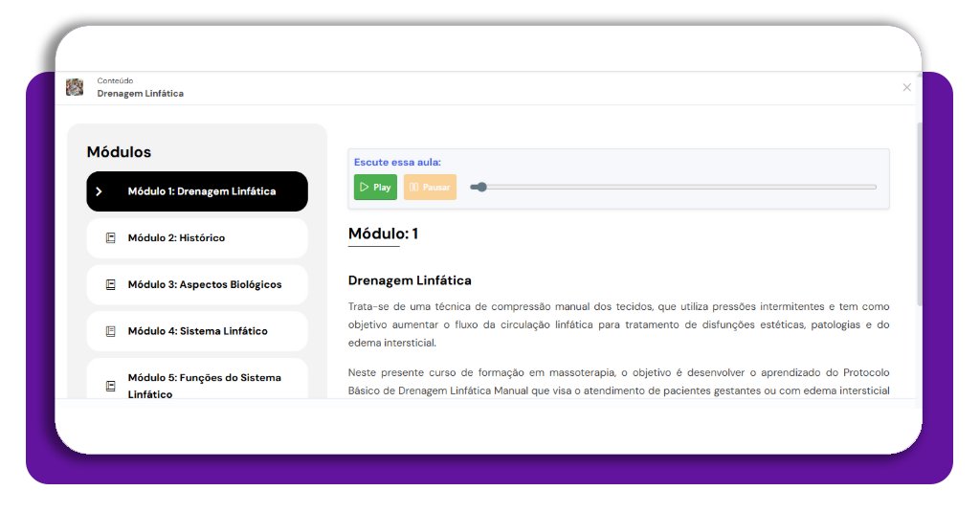Click the course thumbnail image in header
The height and width of the screenshot is (513, 980).
point(74,87)
